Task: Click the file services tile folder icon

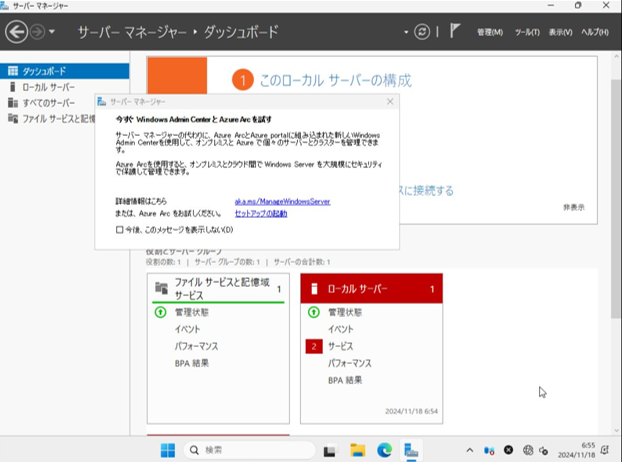Action: click(x=161, y=288)
